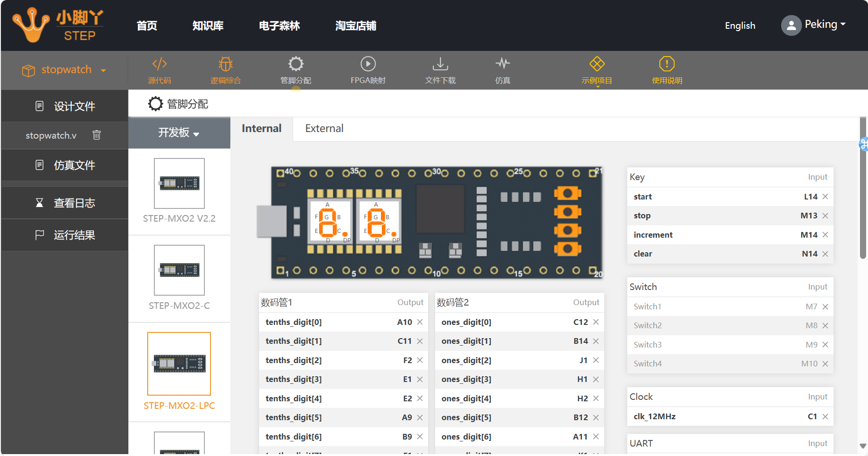The width and height of the screenshot is (868, 456).
Task: Select the STEP-MXO2 V2.2 board thumbnail
Action: 179,183
